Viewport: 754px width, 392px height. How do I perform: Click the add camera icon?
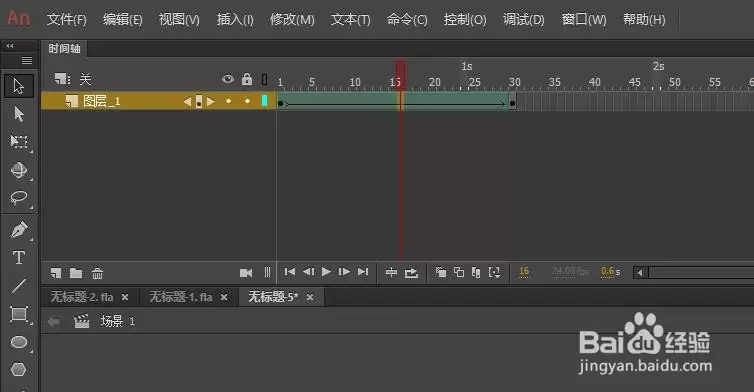(246, 273)
